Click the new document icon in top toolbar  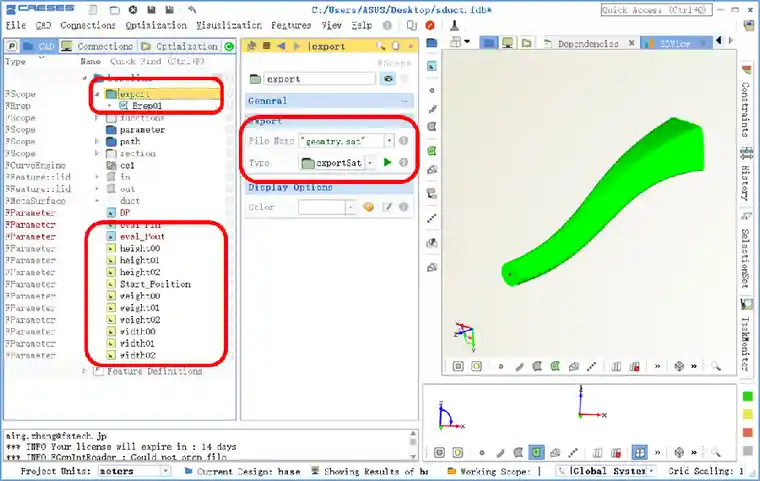93,10
